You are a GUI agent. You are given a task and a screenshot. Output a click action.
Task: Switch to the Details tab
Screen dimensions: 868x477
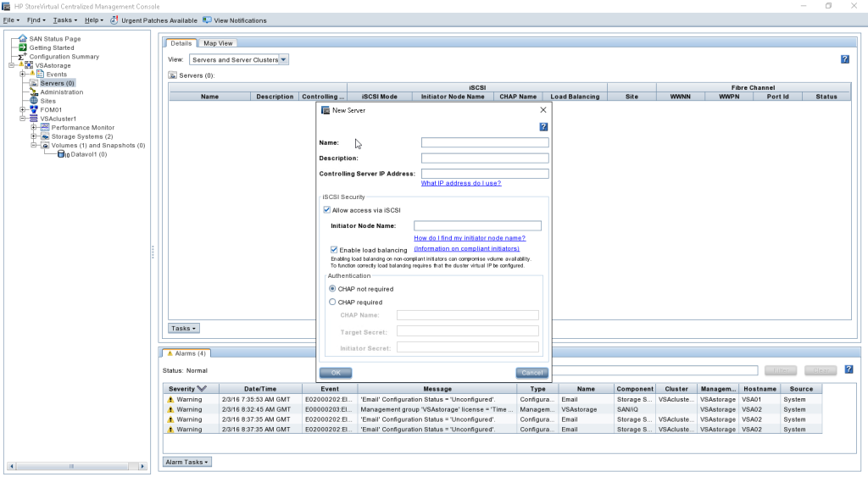(181, 43)
